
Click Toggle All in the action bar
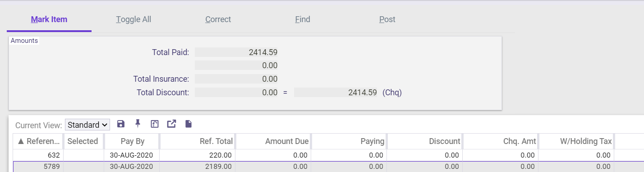click(133, 19)
